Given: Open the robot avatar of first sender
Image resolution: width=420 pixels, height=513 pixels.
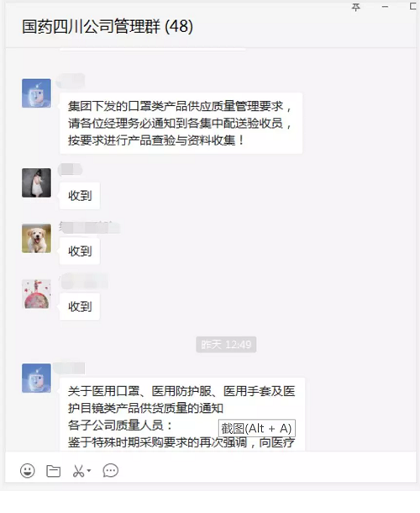Looking at the screenshot, I should pyautogui.click(x=36, y=93).
